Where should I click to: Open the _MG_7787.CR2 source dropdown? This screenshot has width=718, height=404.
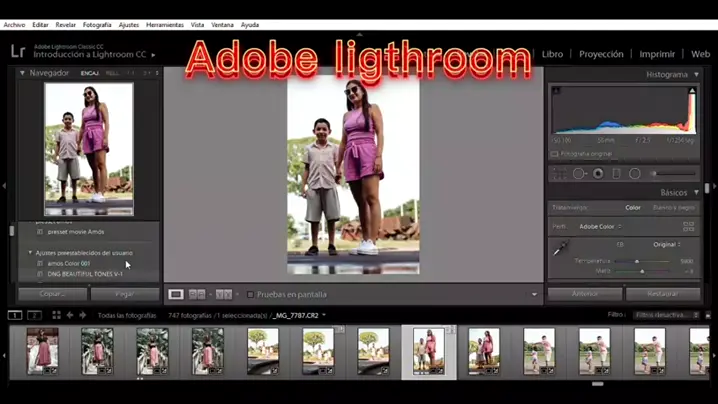tap(299, 315)
